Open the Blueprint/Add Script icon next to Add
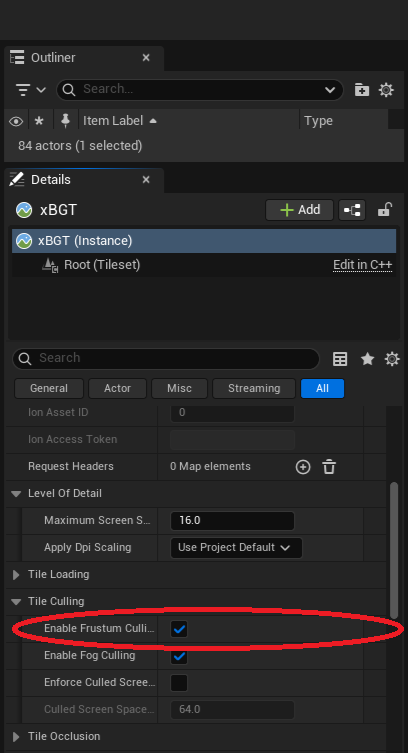The height and width of the screenshot is (753, 408). pyautogui.click(x=352, y=210)
